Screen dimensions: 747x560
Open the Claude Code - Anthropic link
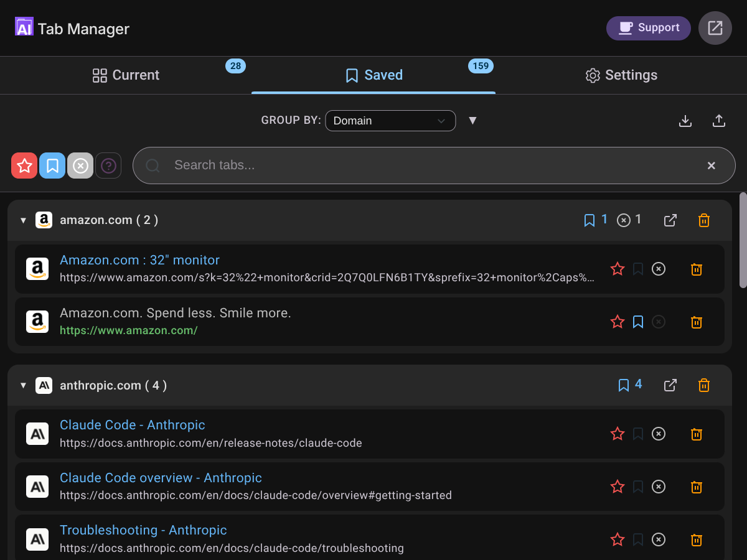point(132,425)
